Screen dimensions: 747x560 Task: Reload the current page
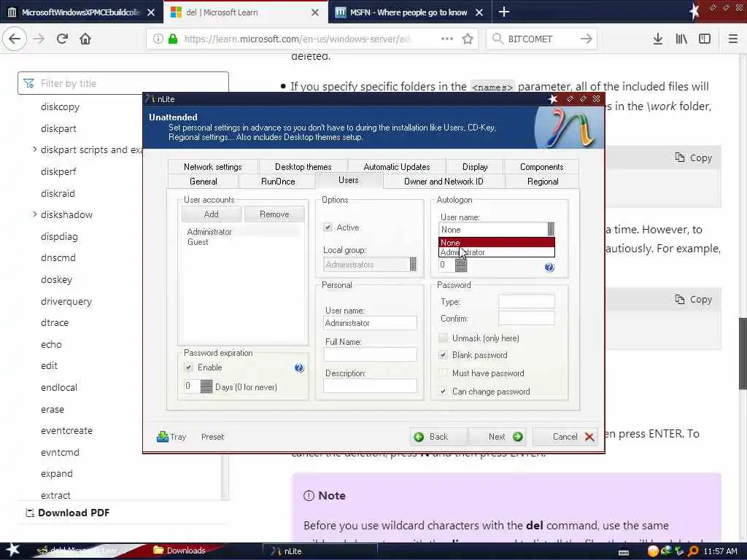pyautogui.click(x=62, y=39)
